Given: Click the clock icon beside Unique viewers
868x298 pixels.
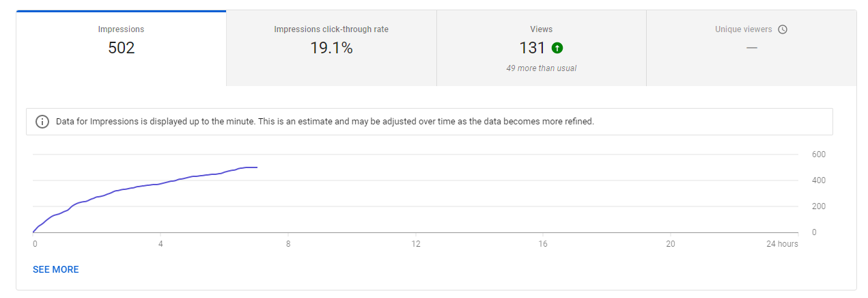Looking at the screenshot, I should [x=783, y=29].
